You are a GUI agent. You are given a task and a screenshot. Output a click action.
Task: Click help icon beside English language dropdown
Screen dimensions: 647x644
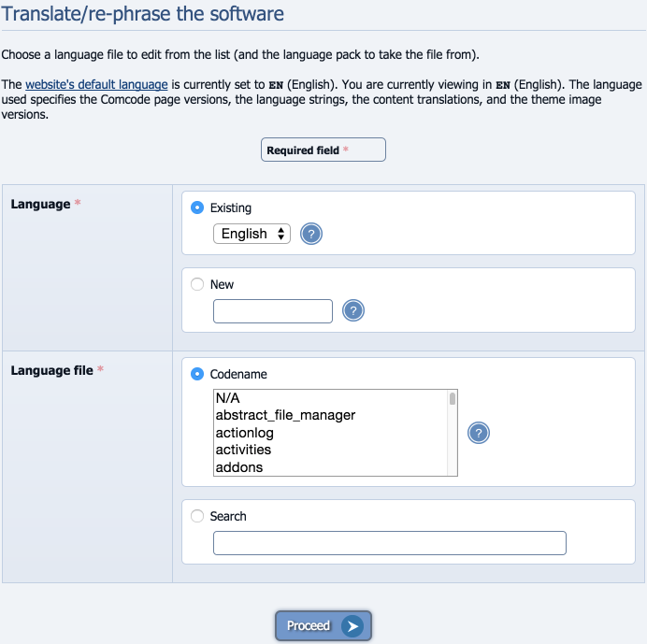click(x=311, y=234)
